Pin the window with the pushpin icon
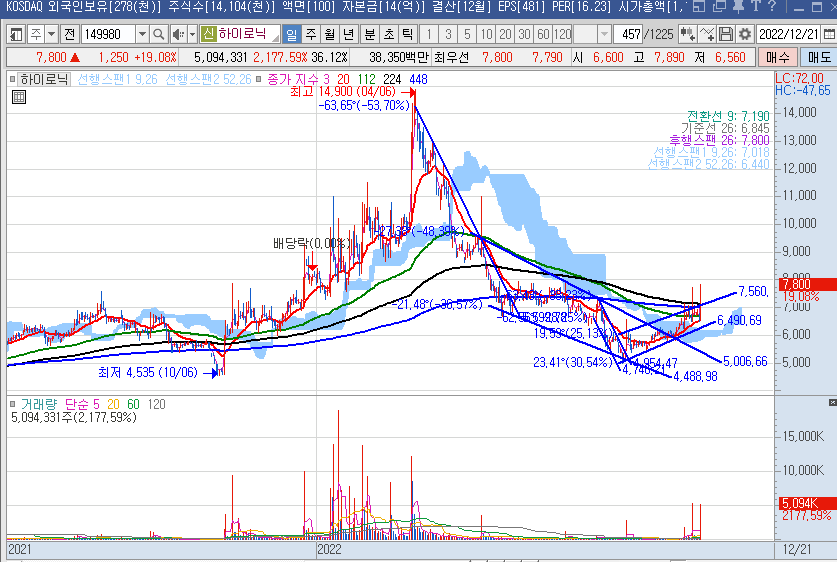The image size is (837, 562). 739,6
